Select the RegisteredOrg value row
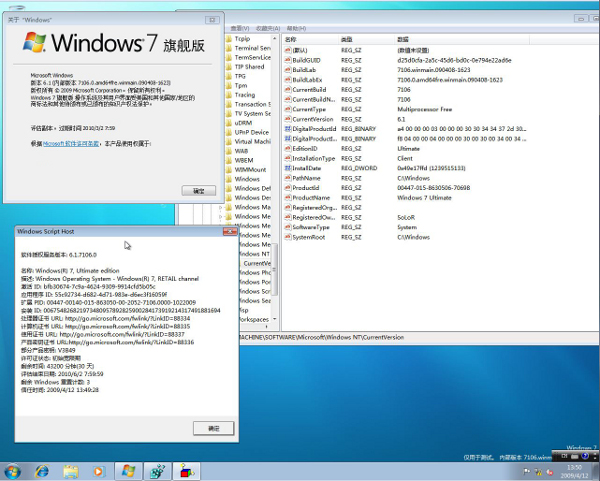 pyautogui.click(x=406, y=207)
